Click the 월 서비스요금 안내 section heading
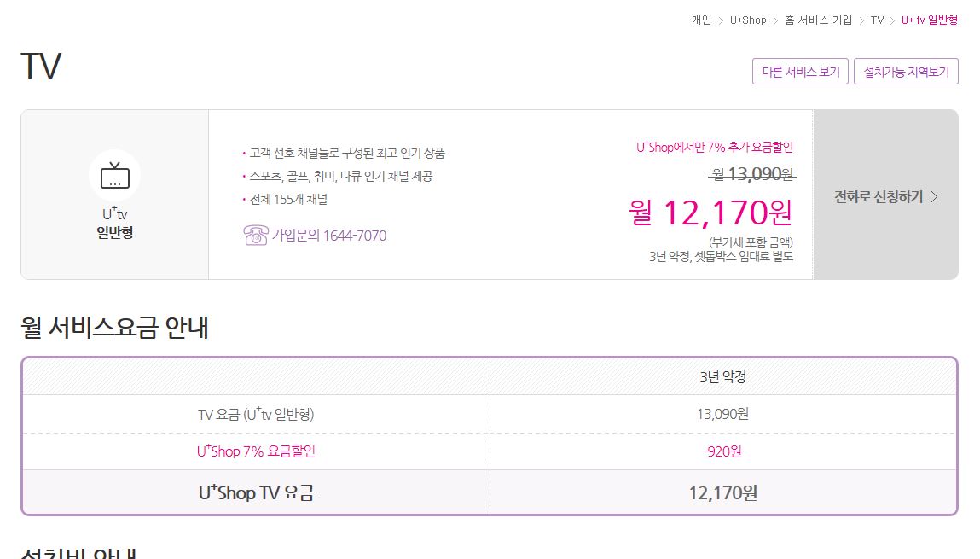Viewport: 980px width, 559px height. [114, 328]
